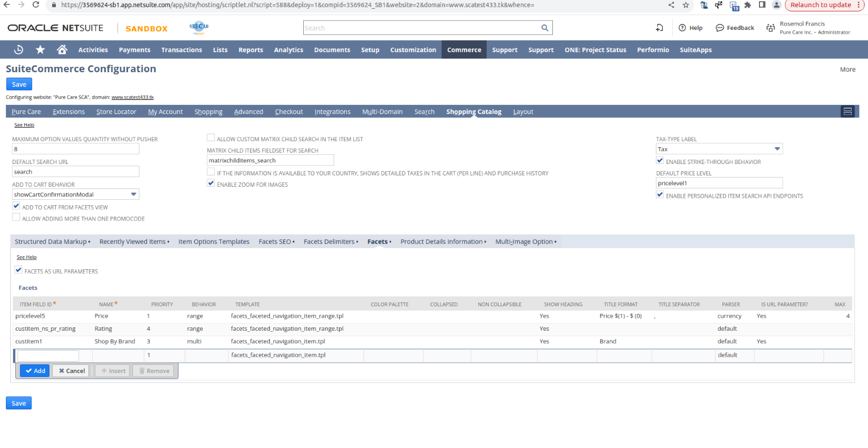868x448 pixels.
Task: Click the www.scatest433.tk domain link
Action: [x=132, y=97]
